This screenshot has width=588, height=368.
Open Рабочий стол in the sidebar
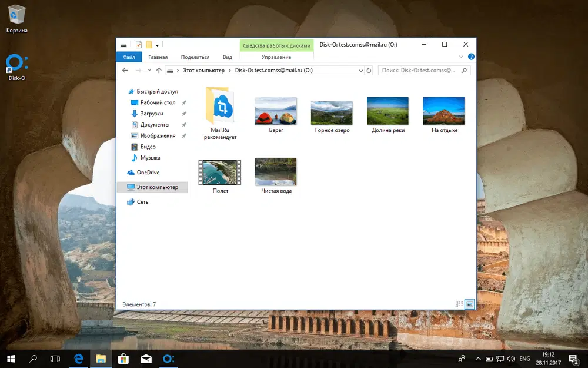(153, 102)
